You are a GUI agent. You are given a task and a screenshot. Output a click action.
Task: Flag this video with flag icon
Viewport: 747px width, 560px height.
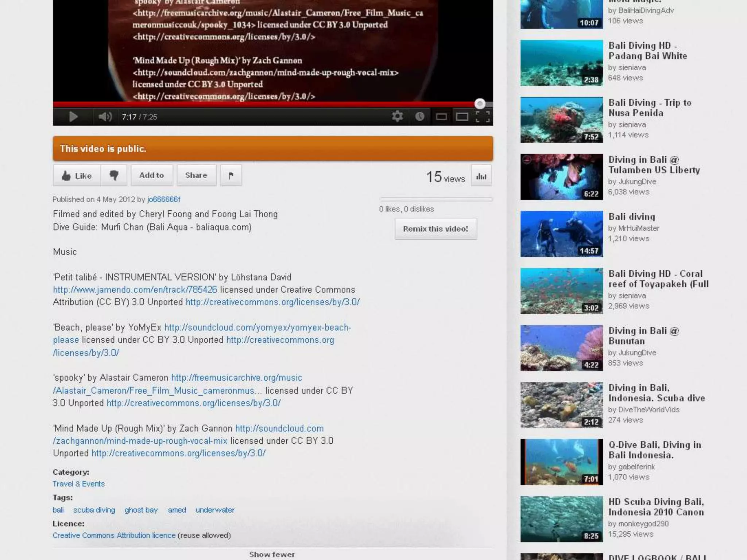[x=231, y=175]
